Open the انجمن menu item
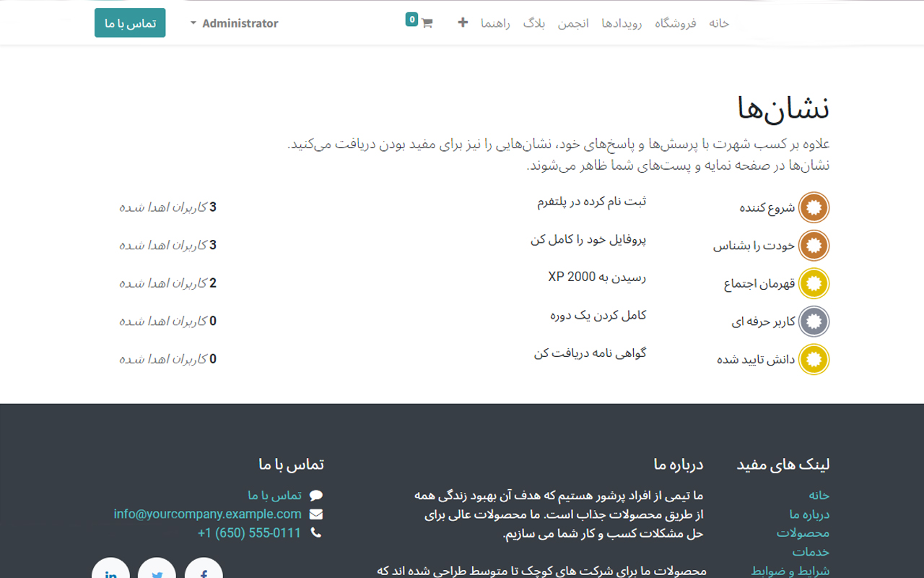Viewport: 924px width, 578px height. point(574,22)
